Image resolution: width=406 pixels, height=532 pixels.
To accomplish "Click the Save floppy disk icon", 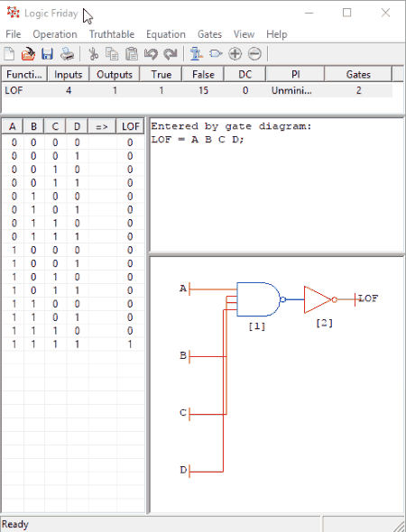I will click(x=47, y=53).
